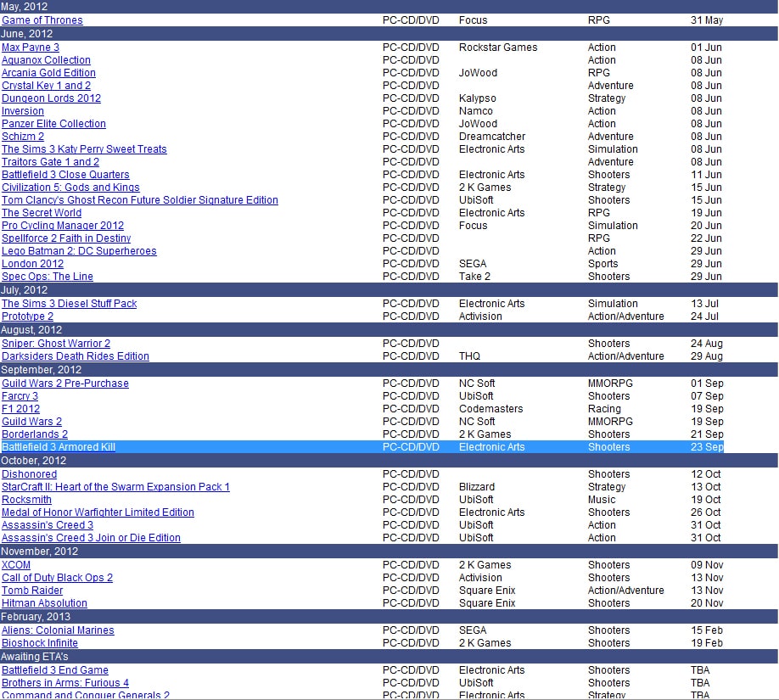This screenshot has width=779, height=700.
Task: Select Aliens: Colonial Marines link
Action: click(58, 630)
